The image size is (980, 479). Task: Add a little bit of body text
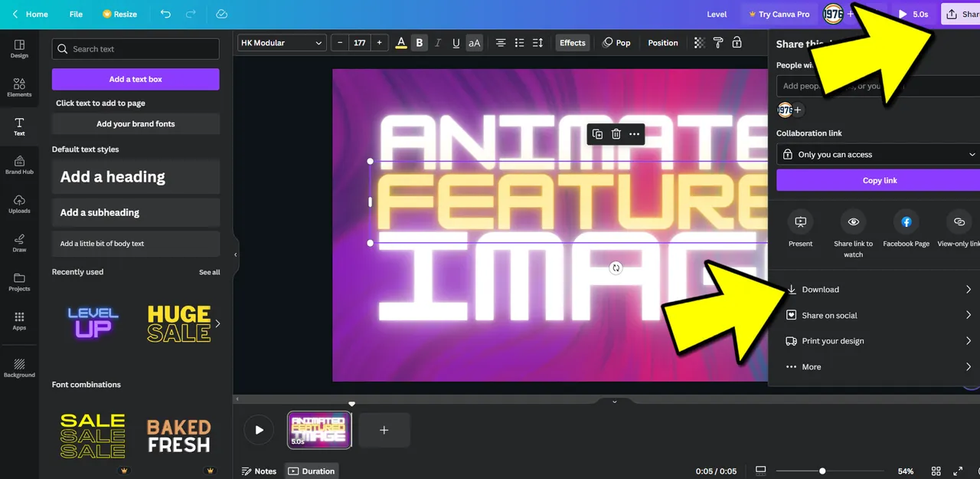pyautogui.click(x=136, y=244)
